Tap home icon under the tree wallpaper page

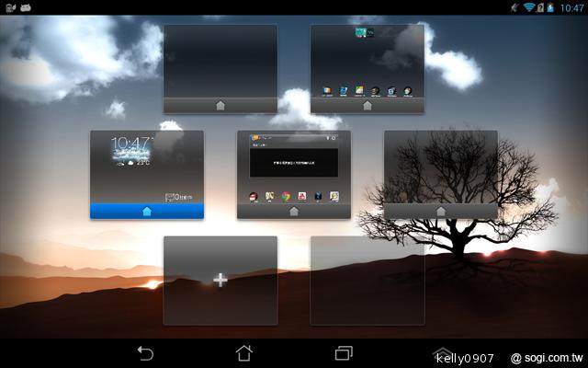tap(441, 212)
